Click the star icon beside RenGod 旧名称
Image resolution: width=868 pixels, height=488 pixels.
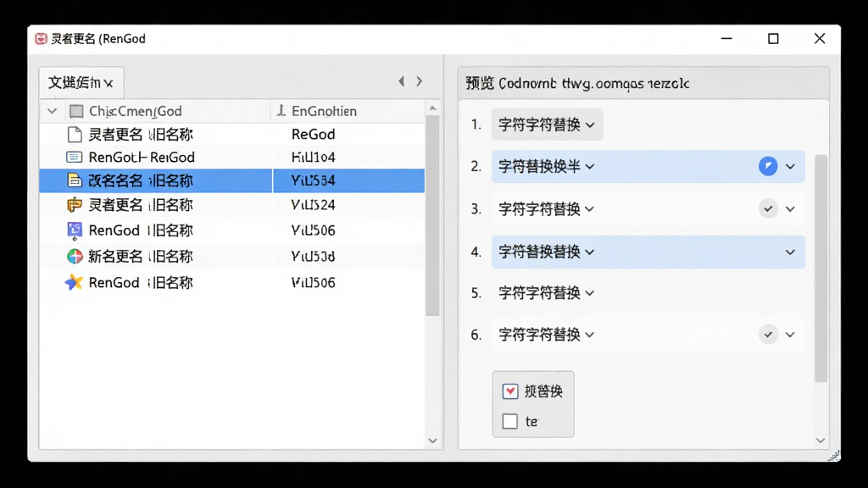[x=75, y=282]
